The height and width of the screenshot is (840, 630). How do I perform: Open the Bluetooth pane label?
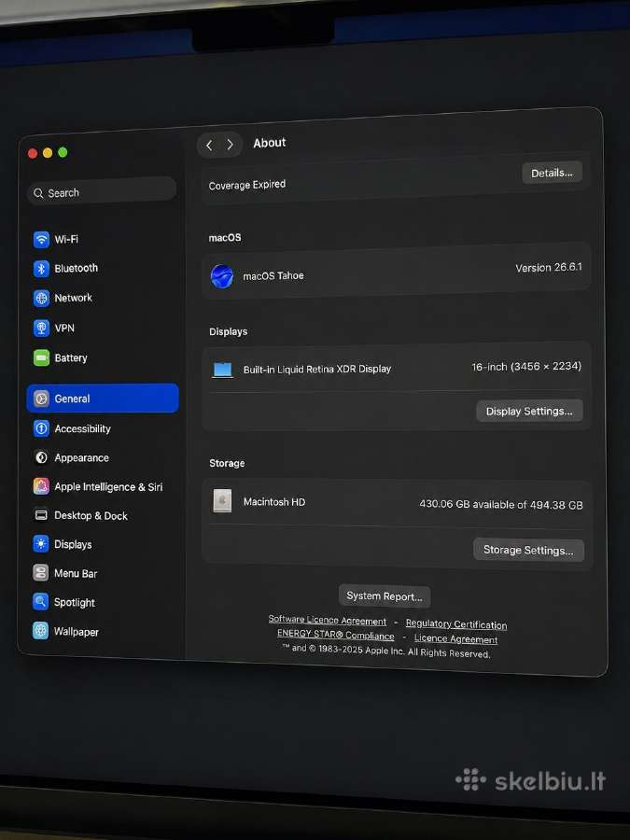(77, 269)
